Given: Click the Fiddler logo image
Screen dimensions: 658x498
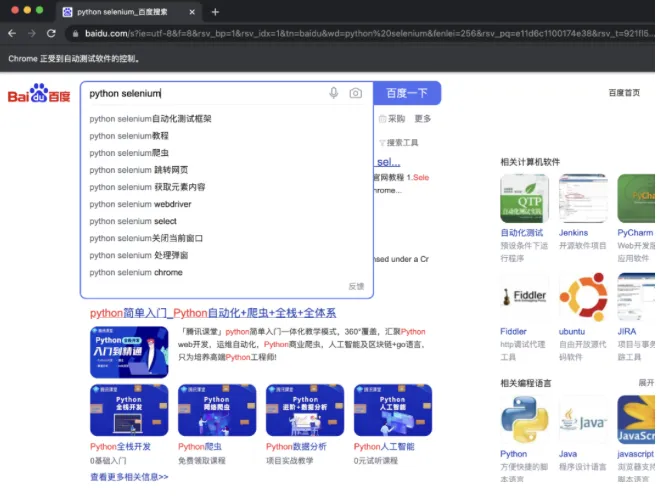Looking at the screenshot, I should click(x=525, y=297).
